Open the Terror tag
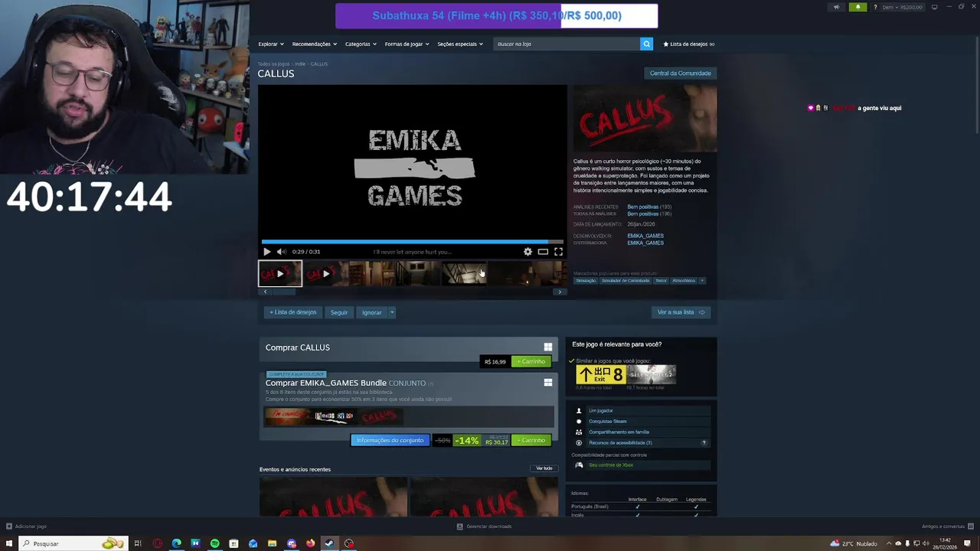Image resolution: width=980 pixels, height=551 pixels. [x=661, y=281]
